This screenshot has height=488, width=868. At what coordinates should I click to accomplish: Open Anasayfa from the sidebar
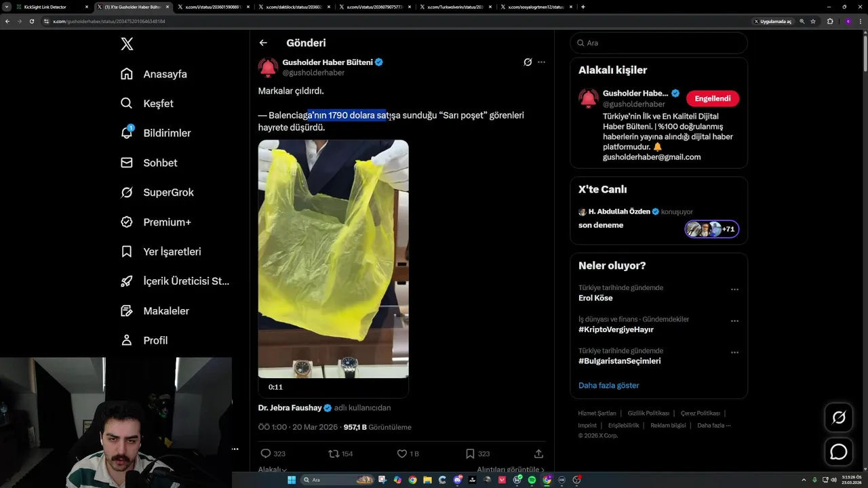pos(154,74)
